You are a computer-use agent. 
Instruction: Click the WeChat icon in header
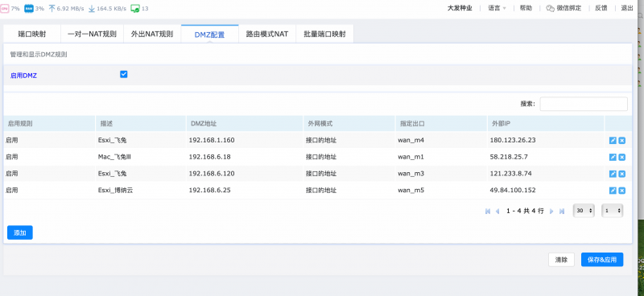pos(551,8)
